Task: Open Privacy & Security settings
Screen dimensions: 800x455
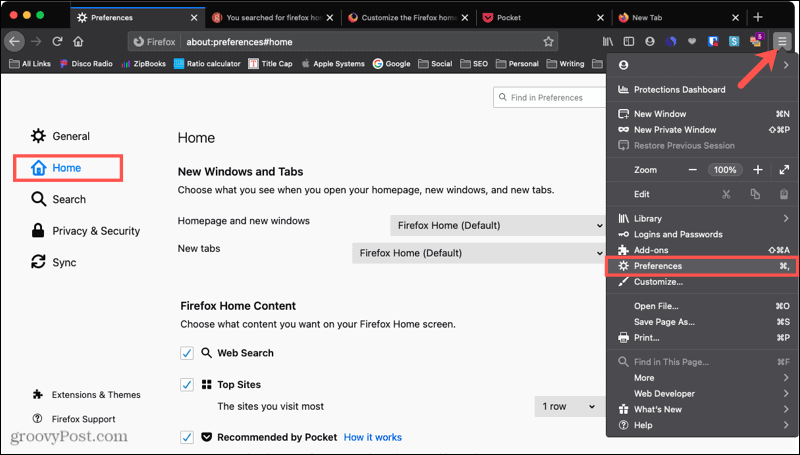Action: [85, 231]
